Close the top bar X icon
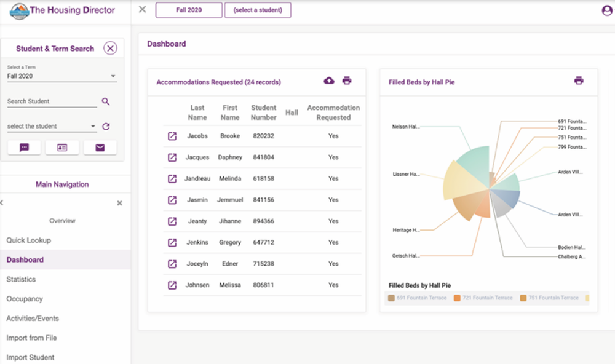 pyautogui.click(x=143, y=9)
